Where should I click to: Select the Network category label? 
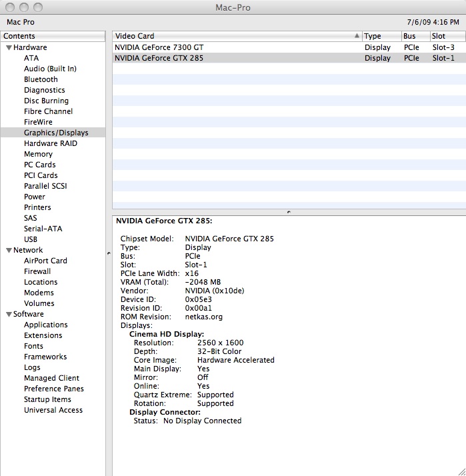pyautogui.click(x=28, y=250)
